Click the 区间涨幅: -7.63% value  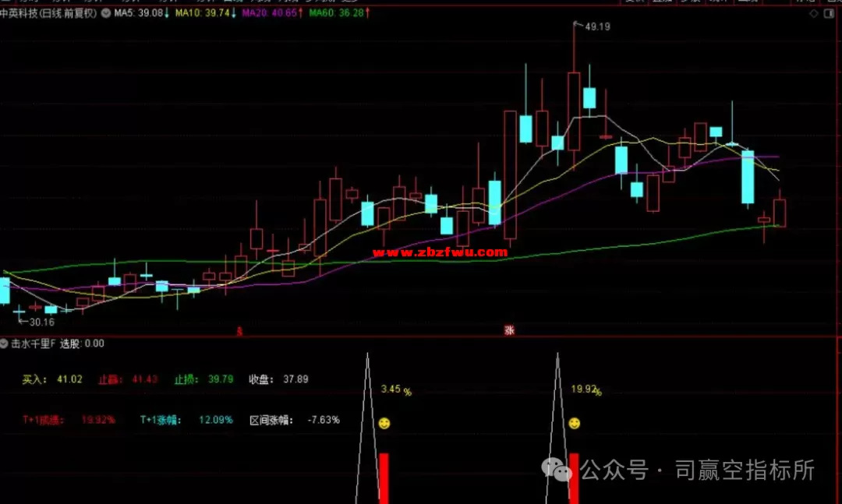click(295, 420)
